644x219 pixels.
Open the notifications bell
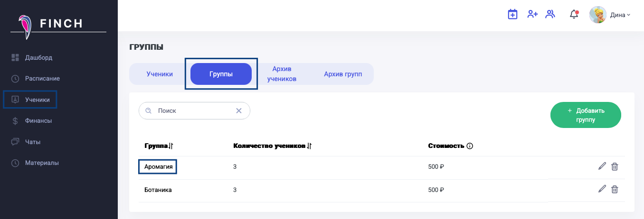[x=574, y=15]
